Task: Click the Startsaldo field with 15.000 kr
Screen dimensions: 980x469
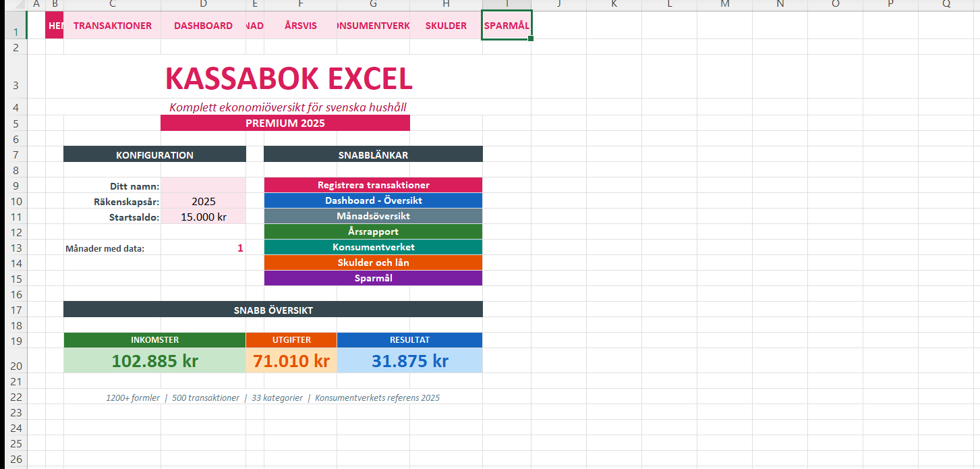Action: click(x=203, y=217)
